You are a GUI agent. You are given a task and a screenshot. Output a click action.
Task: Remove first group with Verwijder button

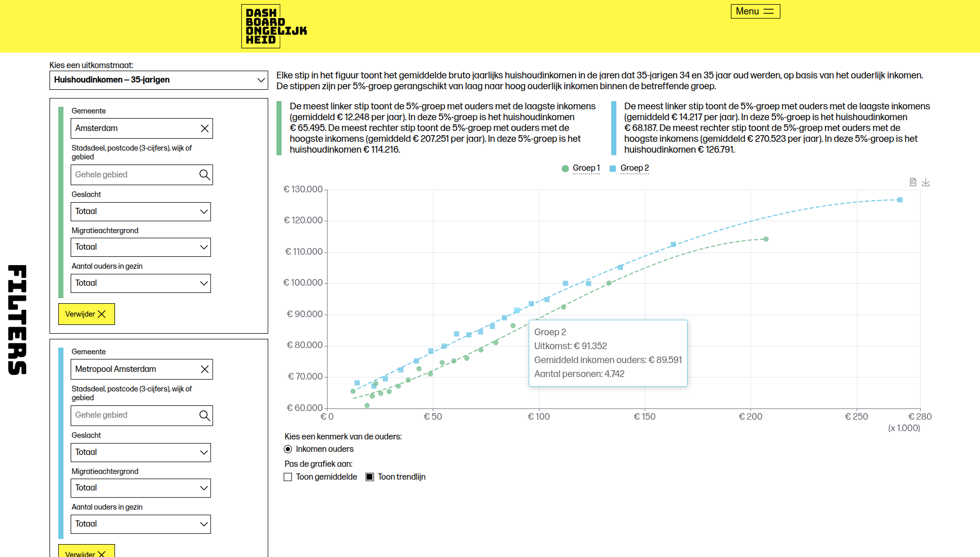point(86,314)
